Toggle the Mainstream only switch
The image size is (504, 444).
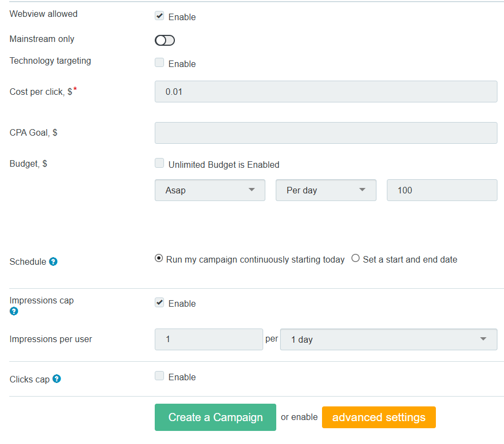[x=165, y=40]
